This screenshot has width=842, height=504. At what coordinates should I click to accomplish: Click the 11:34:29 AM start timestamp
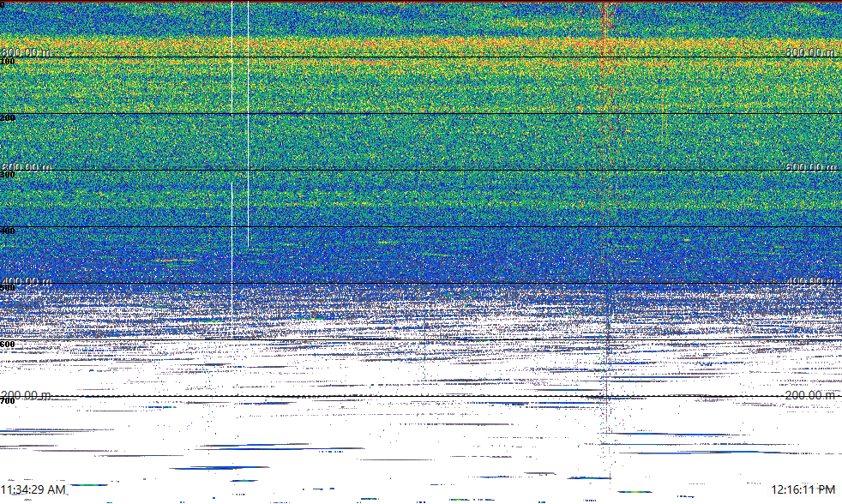click(x=33, y=489)
